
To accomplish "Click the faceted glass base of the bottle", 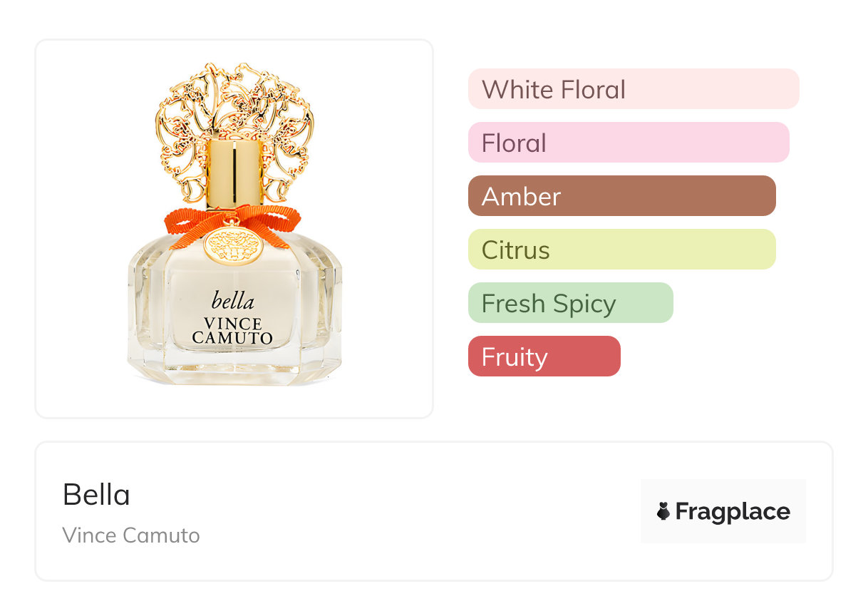I will click(x=234, y=371).
